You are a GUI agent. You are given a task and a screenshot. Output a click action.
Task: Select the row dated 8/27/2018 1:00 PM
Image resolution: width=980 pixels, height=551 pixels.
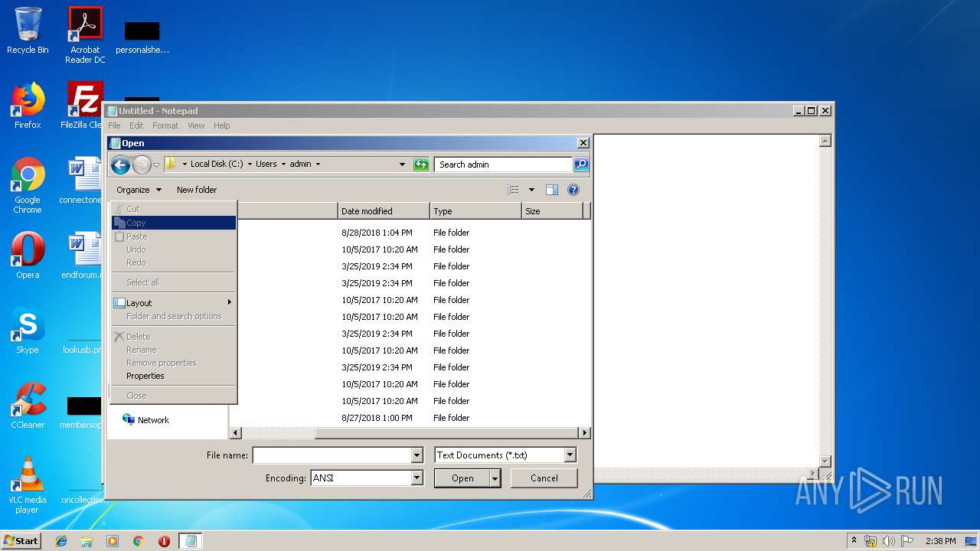pyautogui.click(x=410, y=418)
